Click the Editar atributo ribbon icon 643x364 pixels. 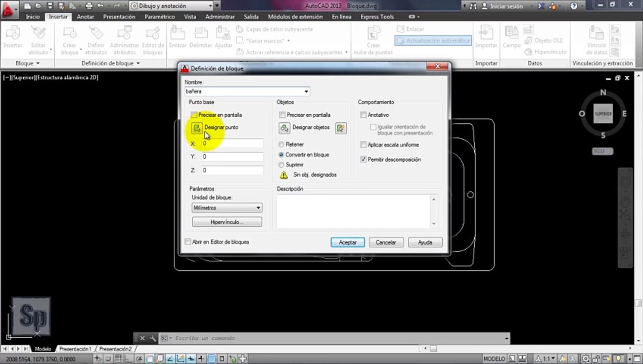(38, 33)
